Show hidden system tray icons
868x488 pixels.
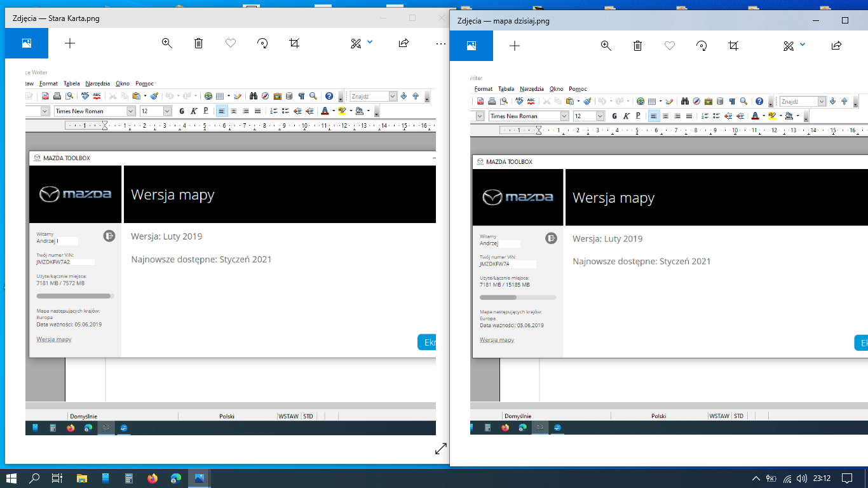756,478
